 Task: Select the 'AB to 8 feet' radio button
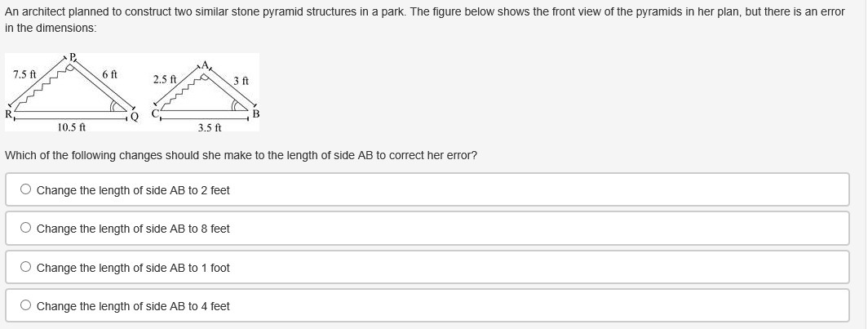click(26, 229)
